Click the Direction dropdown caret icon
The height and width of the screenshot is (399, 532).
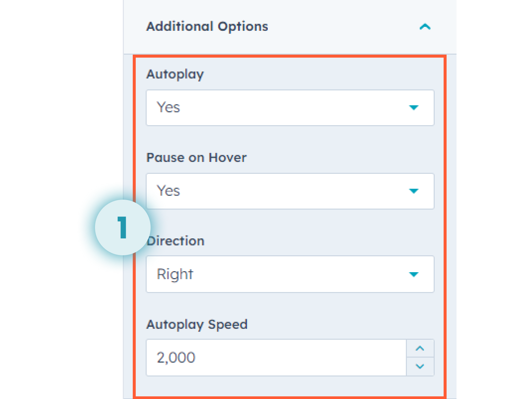[414, 274]
